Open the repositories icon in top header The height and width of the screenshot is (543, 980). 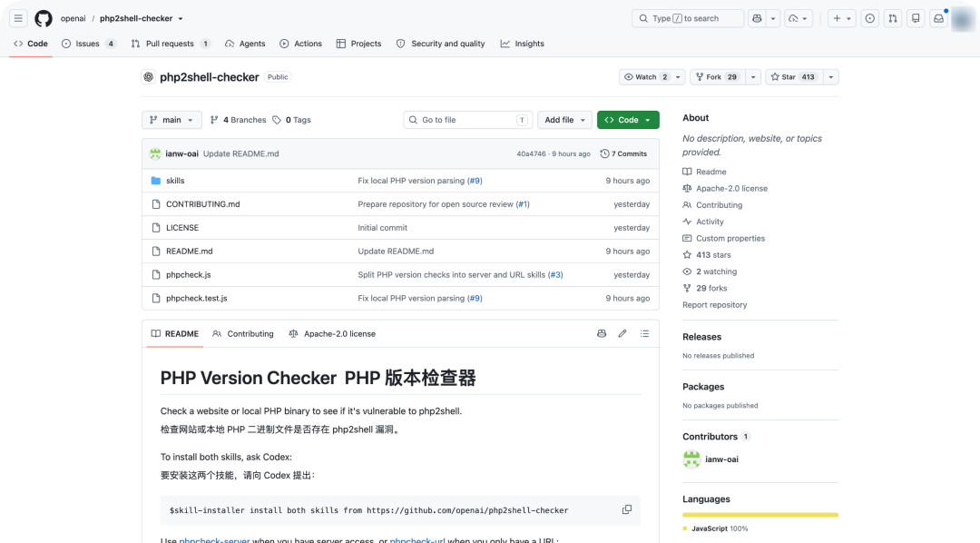point(916,19)
